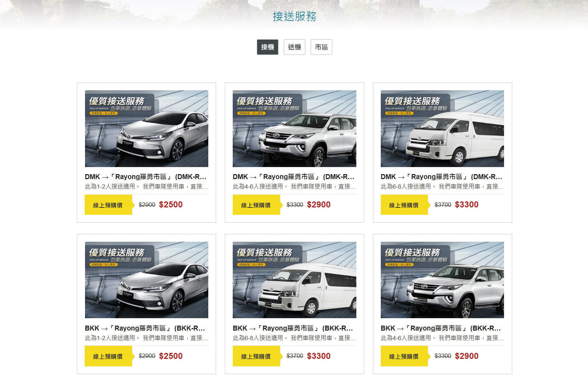Image resolution: width=588 pixels, height=378 pixels.
Task: Open DMK Rayong title link for 1-2人
Action: (x=146, y=177)
